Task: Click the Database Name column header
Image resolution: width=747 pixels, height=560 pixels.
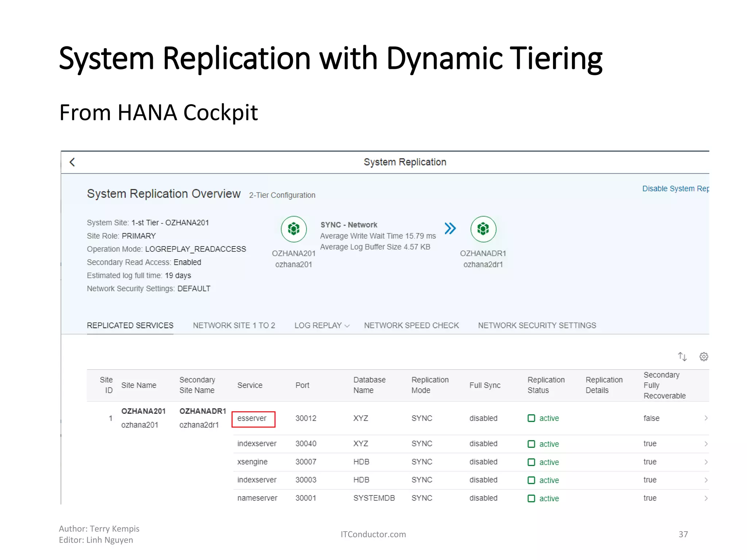Action: [369, 385]
